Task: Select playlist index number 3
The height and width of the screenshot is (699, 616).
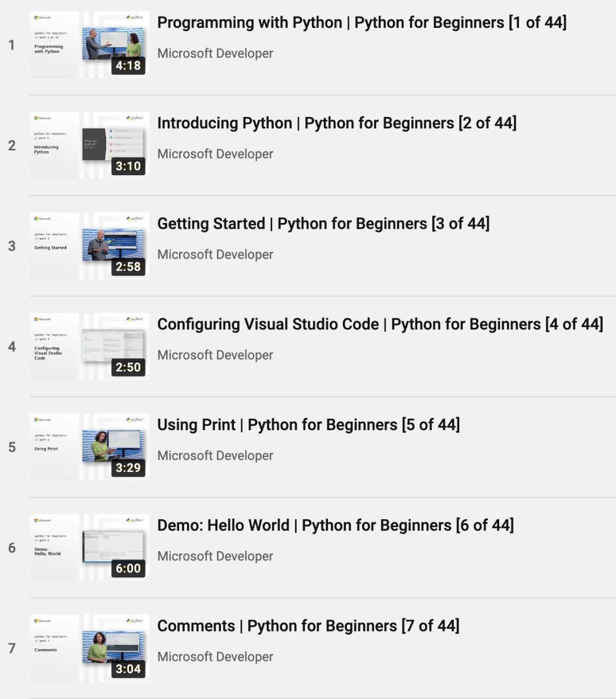Action: tap(11, 246)
